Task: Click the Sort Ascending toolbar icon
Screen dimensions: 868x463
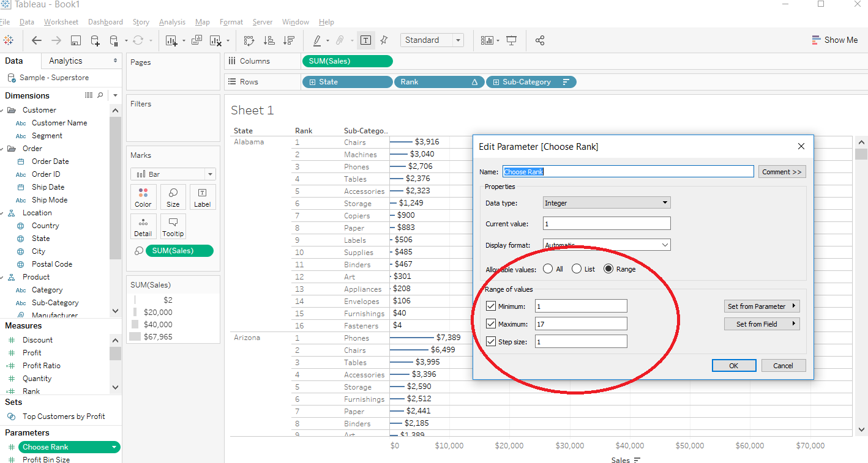Action: coord(269,40)
